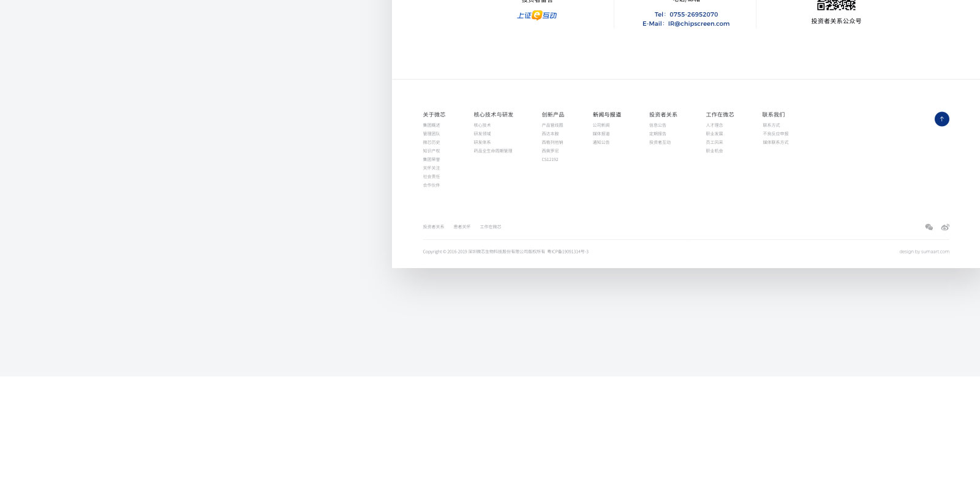Open the 管理团队 link
The width and height of the screenshot is (980, 478).
[x=431, y=134]
